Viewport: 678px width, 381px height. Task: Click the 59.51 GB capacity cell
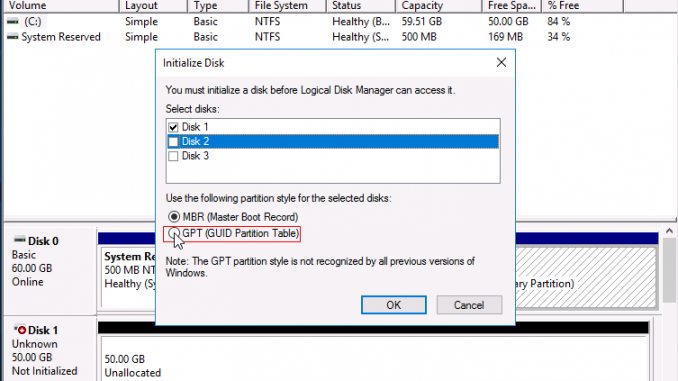coord(422,22)
